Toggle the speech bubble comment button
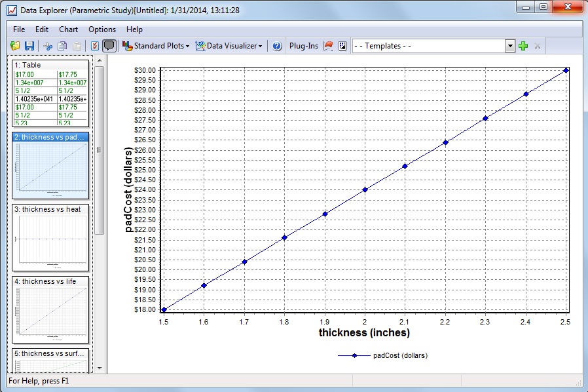 coord(109,46)
